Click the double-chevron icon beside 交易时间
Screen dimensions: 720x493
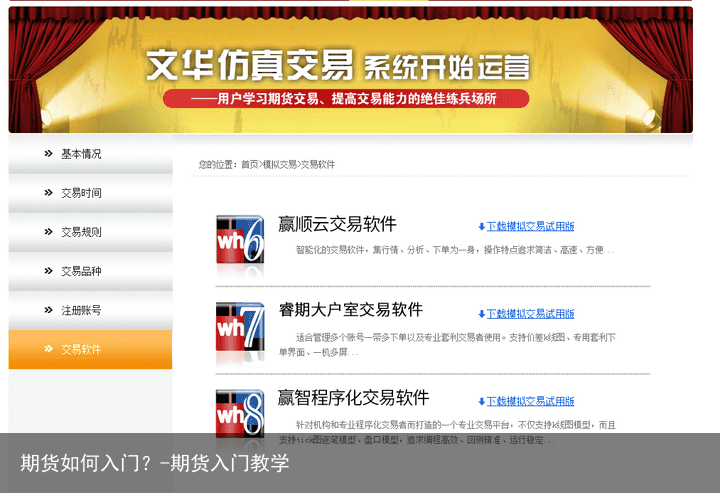coord(48,193)
